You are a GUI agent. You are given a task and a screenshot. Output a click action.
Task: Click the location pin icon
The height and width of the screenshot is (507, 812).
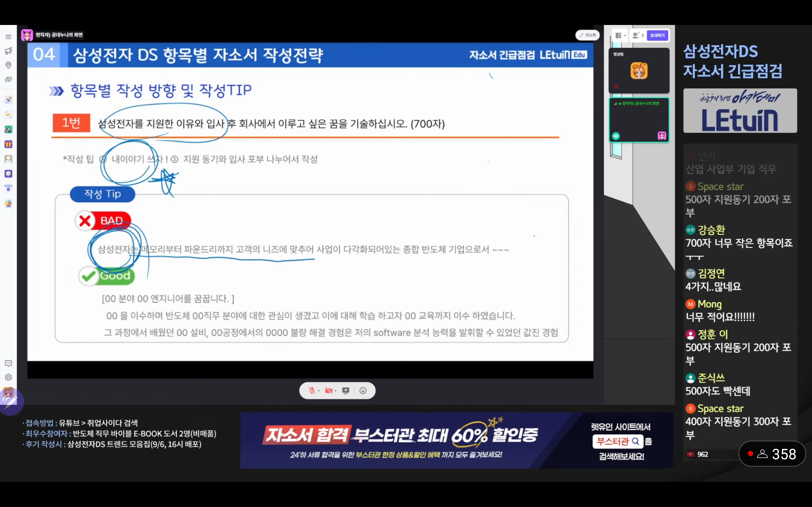(x=9, y=65)
